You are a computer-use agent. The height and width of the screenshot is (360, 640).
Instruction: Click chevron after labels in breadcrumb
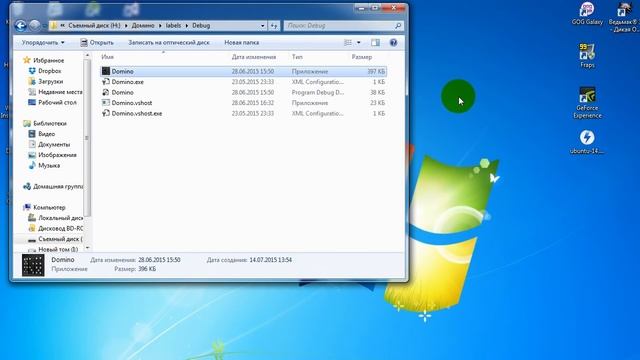187,26
